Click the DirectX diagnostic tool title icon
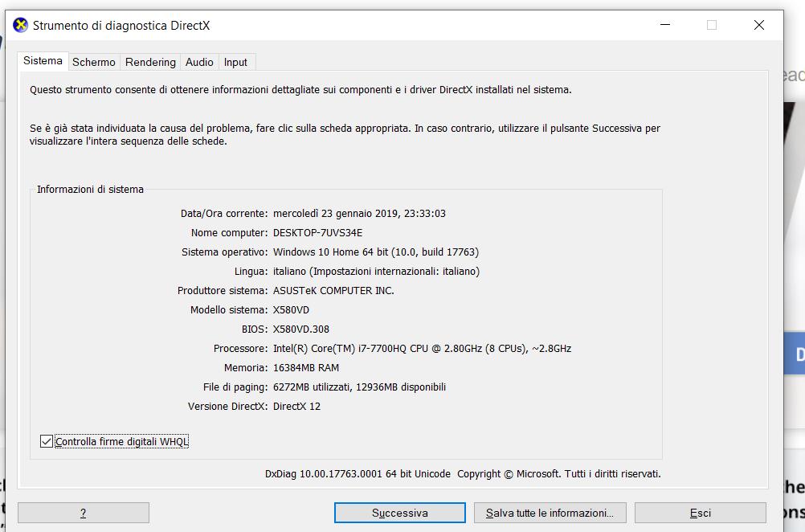805x532 pixels. click(x=21, y=25)
